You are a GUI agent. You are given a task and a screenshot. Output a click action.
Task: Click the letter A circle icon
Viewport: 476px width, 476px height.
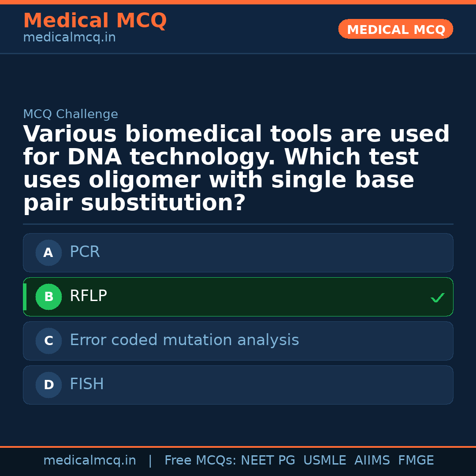(48, 253)
